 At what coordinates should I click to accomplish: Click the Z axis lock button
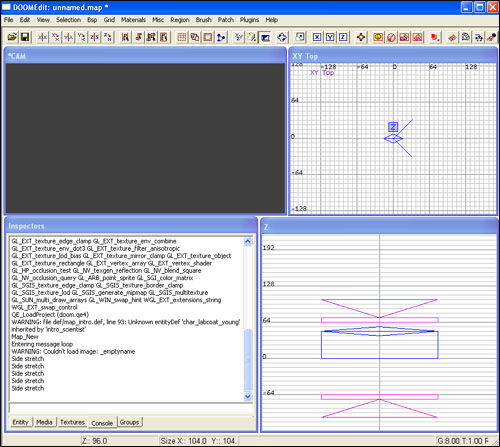click(343, 37)
